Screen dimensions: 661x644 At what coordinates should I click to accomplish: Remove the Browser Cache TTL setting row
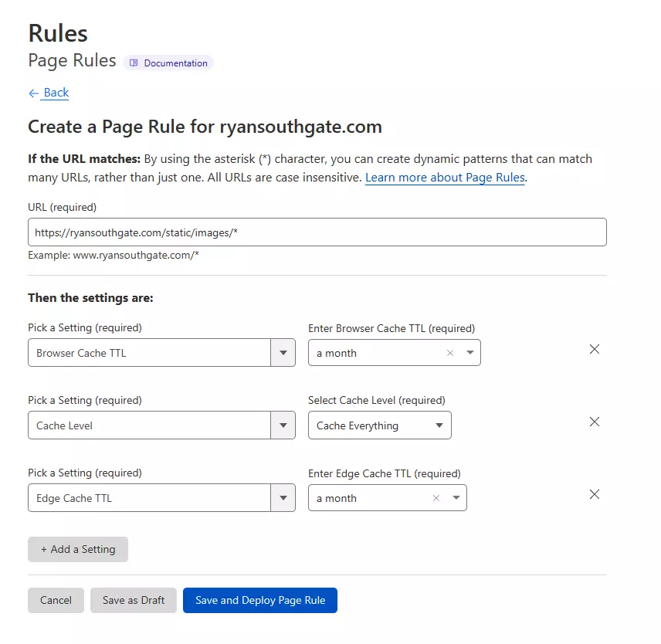tap(594, 349)
